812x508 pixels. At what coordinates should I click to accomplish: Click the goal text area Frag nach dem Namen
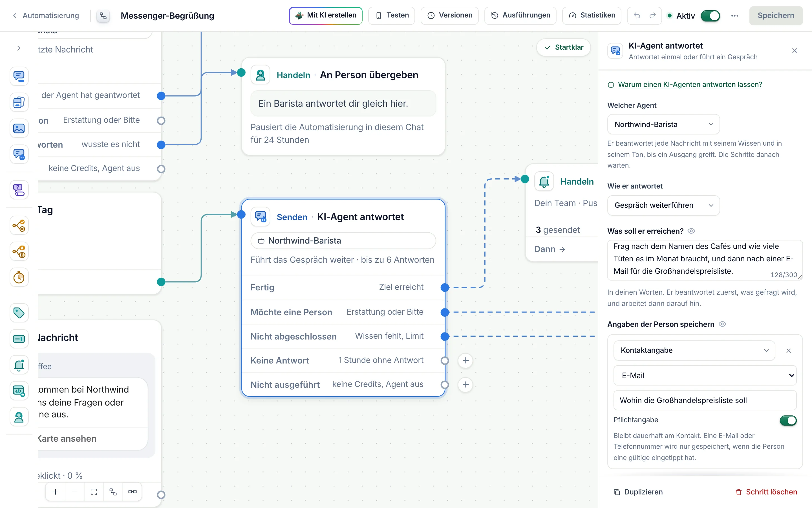click(705, 260)
